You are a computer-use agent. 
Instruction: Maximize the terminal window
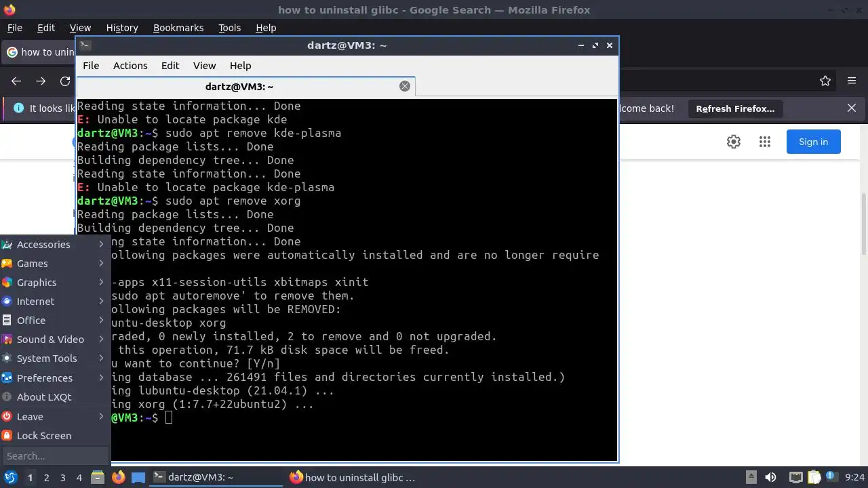point(595,45)
